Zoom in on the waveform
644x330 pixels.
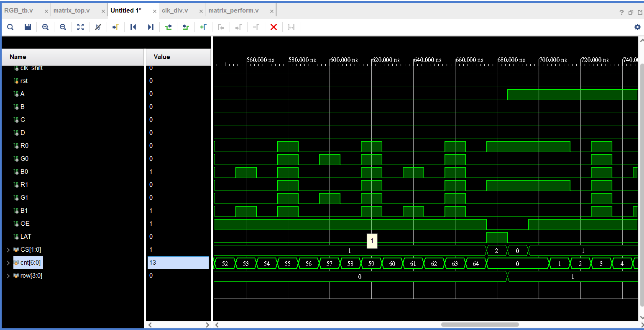45,27
